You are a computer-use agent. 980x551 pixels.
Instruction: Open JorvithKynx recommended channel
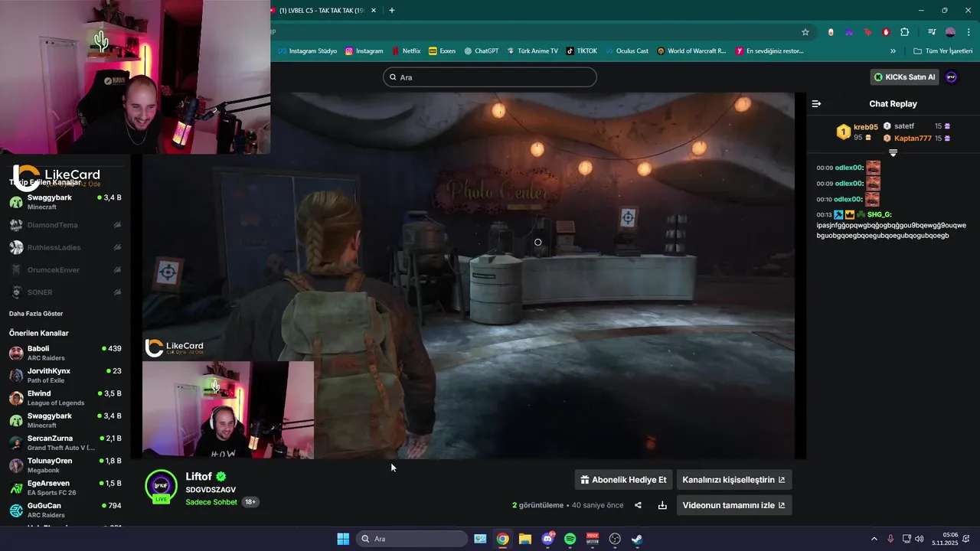pos(65,375)
